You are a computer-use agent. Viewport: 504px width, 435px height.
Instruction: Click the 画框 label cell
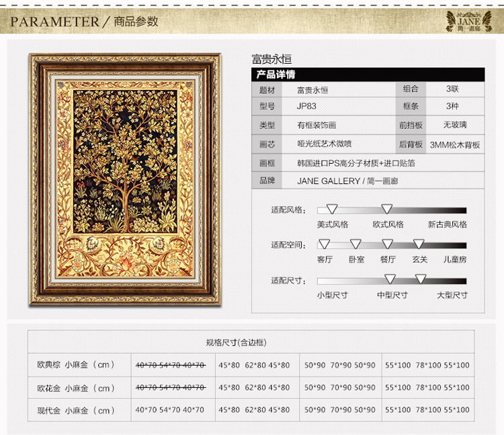click(267, 163)
